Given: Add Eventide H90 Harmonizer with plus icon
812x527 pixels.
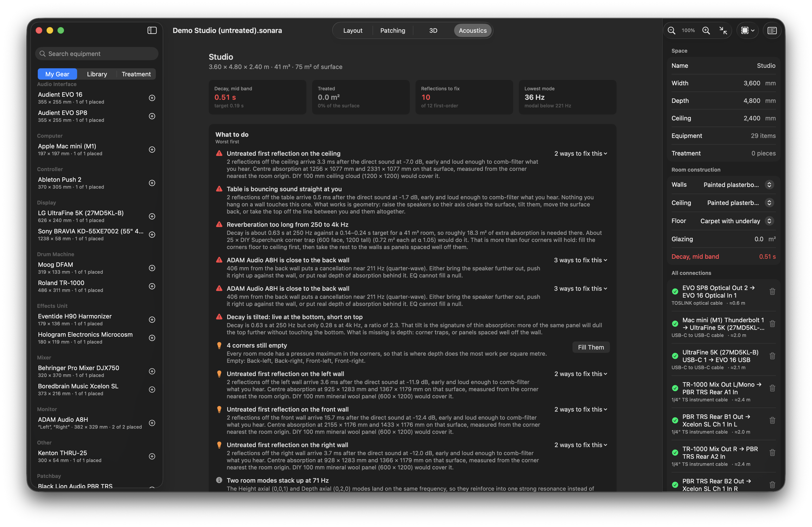Looking at the screenshot, I should tap(152, 319).
